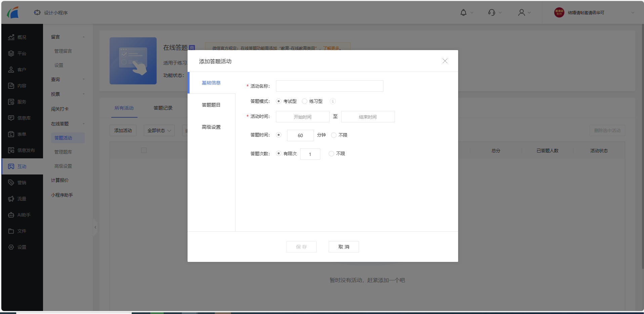The image size is (644, 314).
Task: Open the 内容 section icon
Action: tap(11, 85)
